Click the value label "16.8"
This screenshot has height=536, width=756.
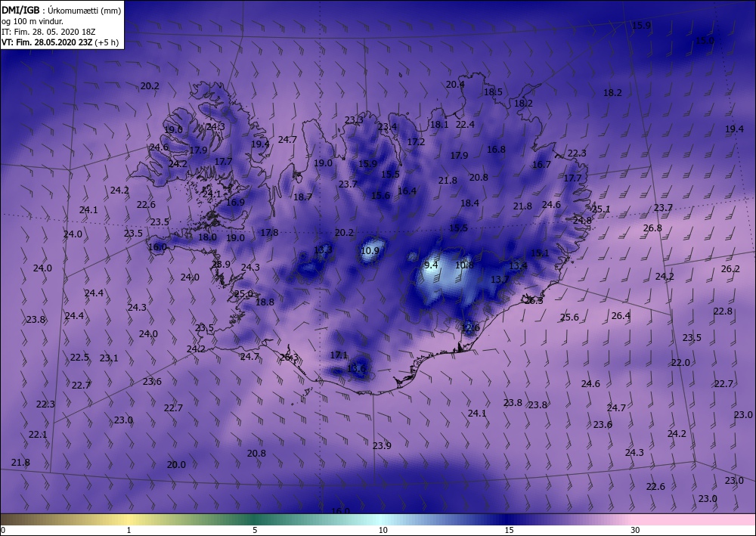(496, 150)
